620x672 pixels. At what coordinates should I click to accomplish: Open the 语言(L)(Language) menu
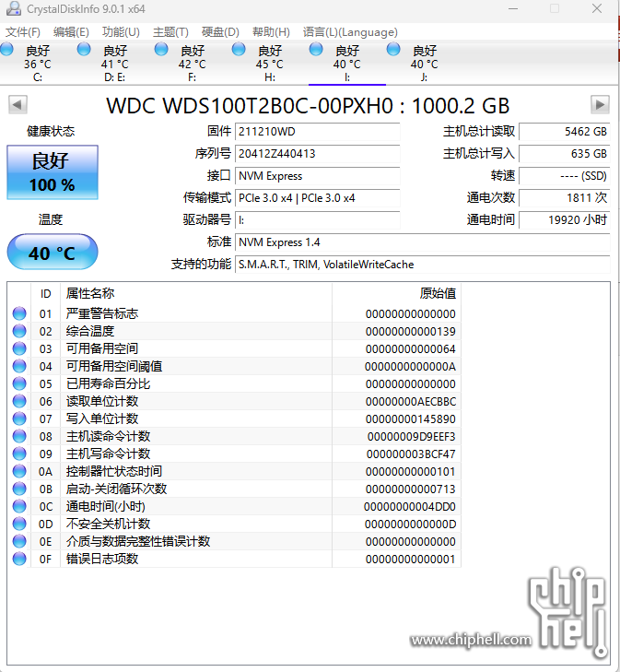click(x=350, y=32)
